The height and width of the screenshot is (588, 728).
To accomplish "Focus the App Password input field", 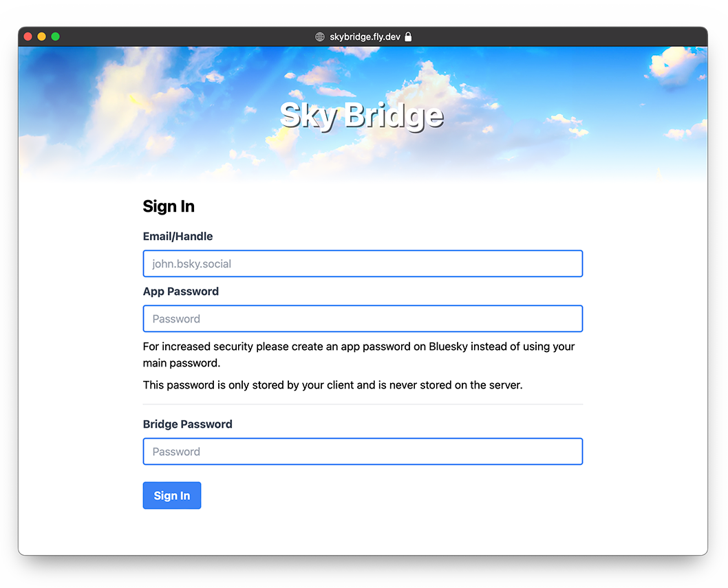I will pos(363,319).
